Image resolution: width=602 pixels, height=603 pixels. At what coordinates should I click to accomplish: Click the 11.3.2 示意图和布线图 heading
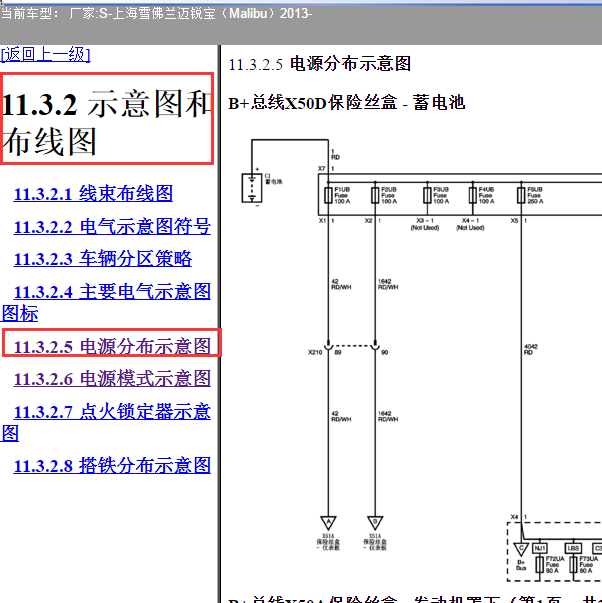tap(107, 122)
